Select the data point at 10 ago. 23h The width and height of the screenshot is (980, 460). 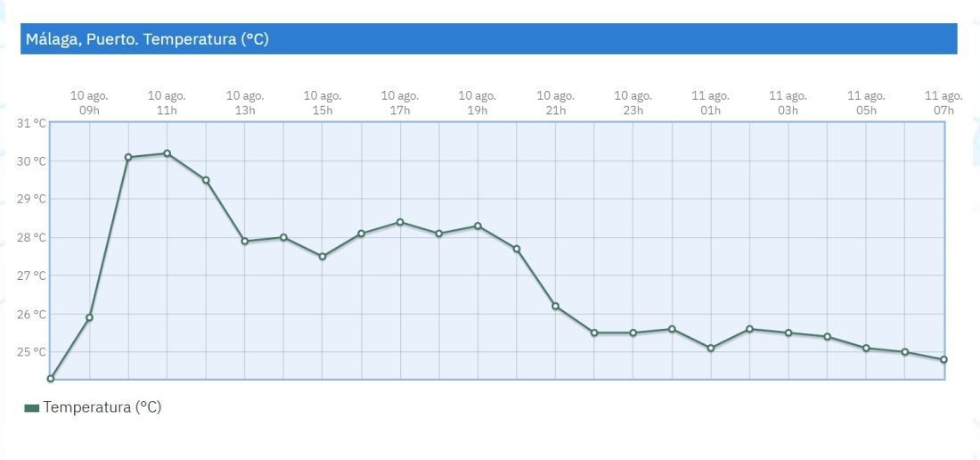(x=633, y=333)
